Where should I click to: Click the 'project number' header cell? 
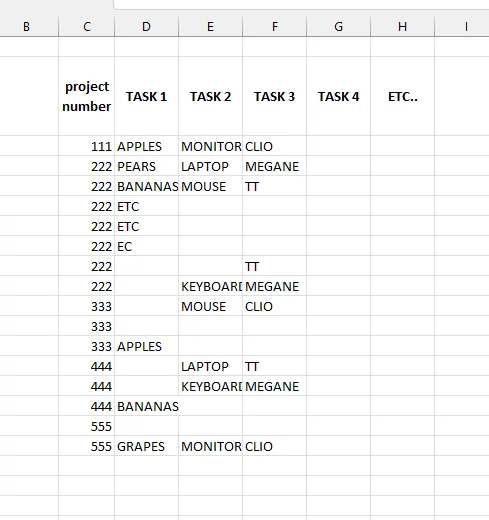87,96
